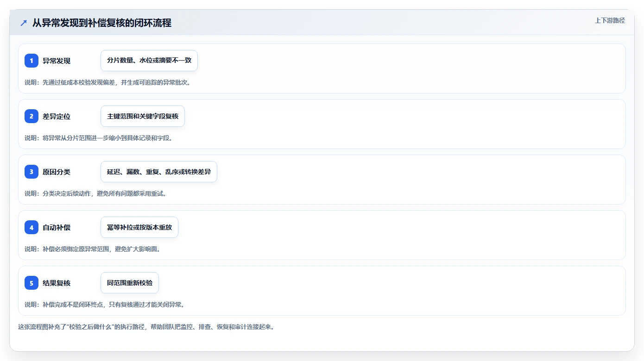Select the 结果复核 step title
Screen dimensions: 644x361
(x=57, y=283)
